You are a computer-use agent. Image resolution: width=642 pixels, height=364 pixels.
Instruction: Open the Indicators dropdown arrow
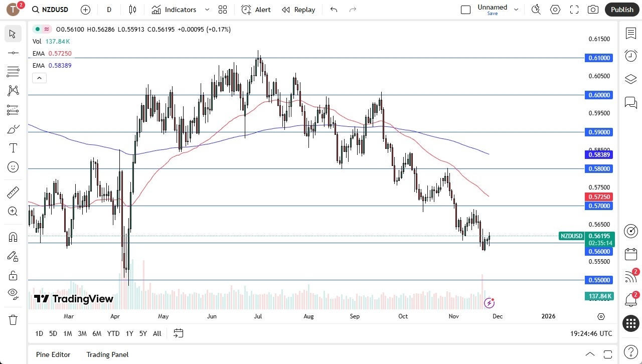[x=207, y=9]
